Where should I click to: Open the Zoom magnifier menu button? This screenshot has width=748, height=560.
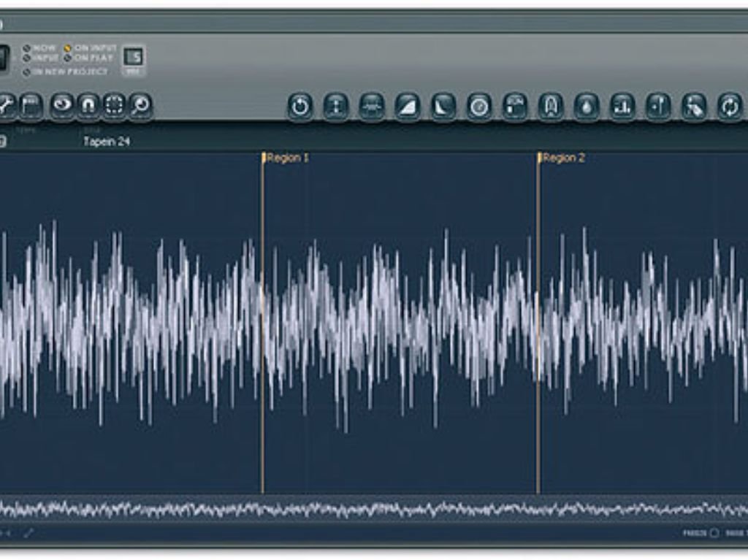pos(140,105)
